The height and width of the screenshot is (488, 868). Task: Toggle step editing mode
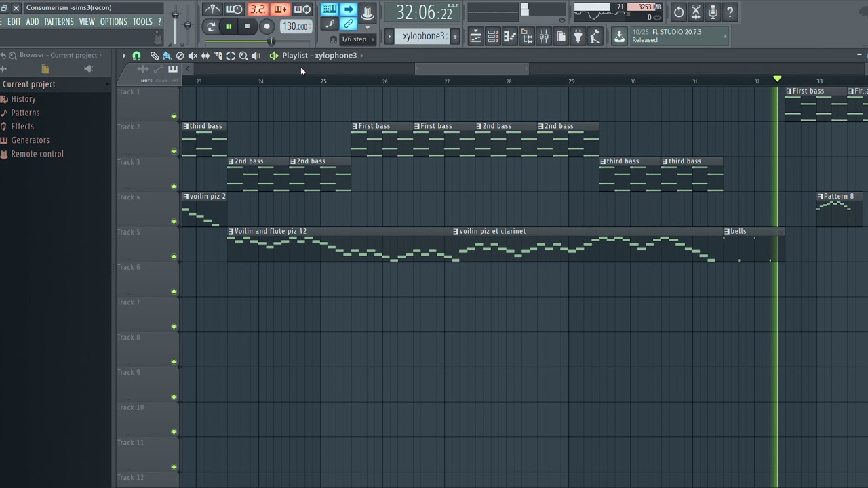pos(330,24)
